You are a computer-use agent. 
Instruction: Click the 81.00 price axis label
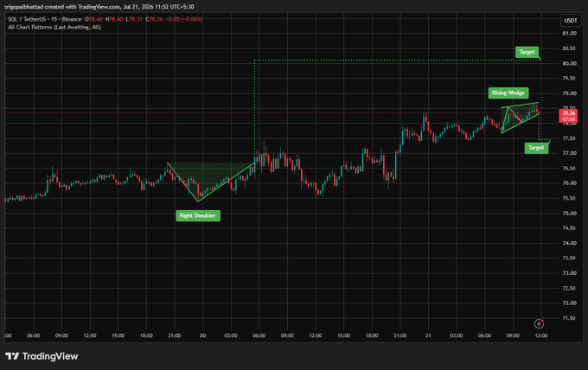click(569, 34)
